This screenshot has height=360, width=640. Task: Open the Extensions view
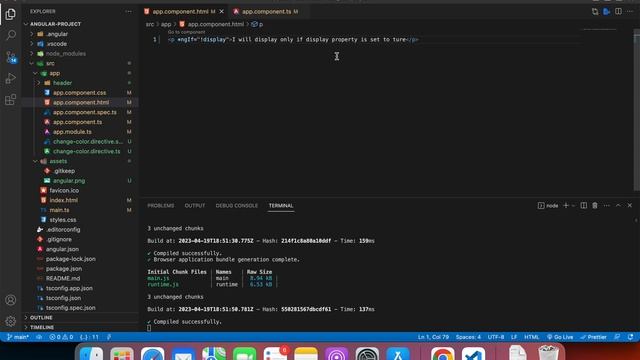[x=11, y=99]
